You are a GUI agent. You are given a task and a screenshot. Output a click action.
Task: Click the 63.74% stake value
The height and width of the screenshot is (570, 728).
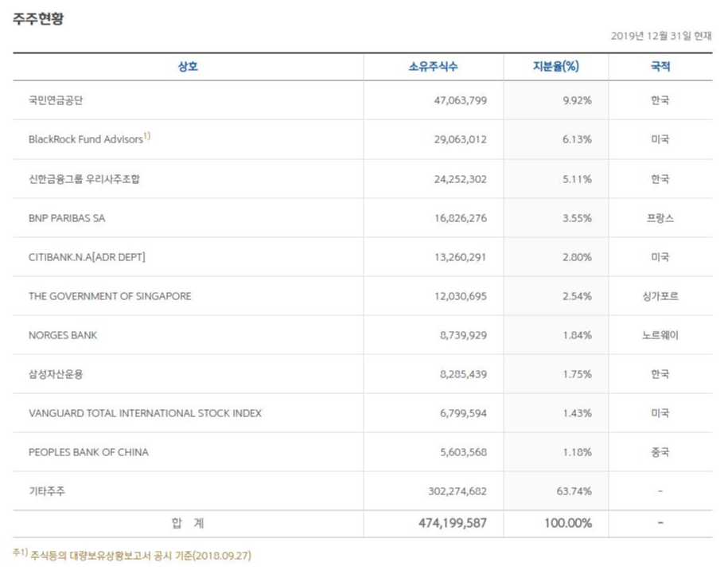(574, 491)
